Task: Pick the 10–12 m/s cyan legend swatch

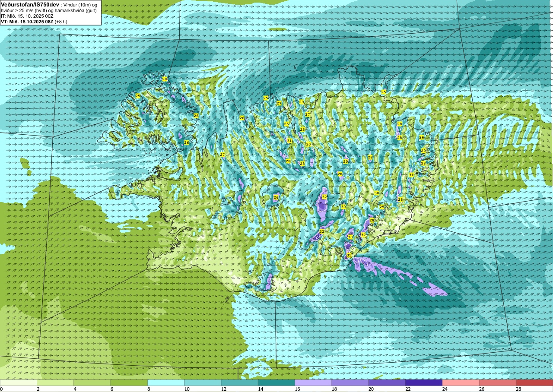Action: [203, 383]
